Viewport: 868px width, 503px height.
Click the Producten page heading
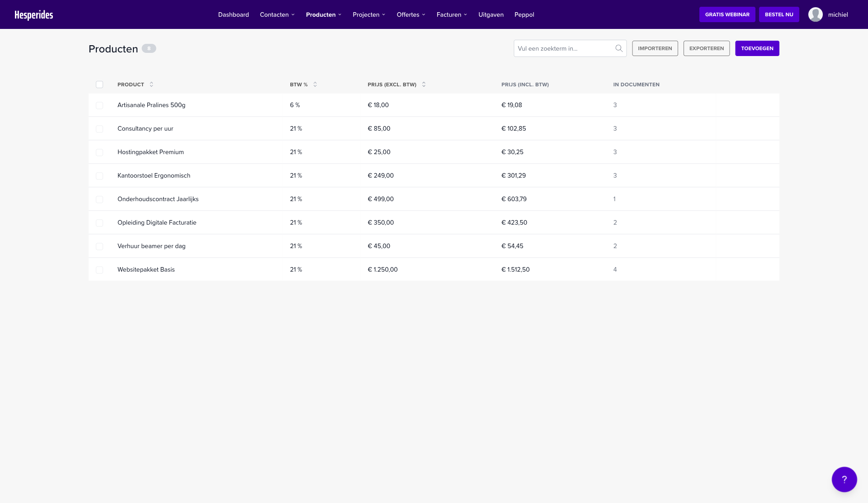coord(113,49)
